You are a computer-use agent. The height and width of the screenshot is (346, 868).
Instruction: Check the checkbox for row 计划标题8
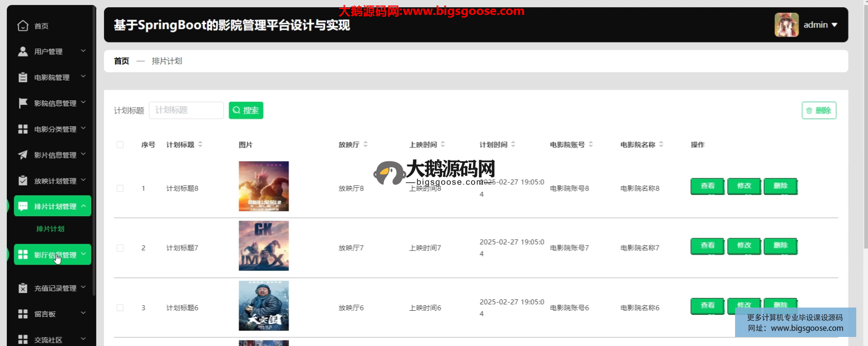[x=120, y=188]
